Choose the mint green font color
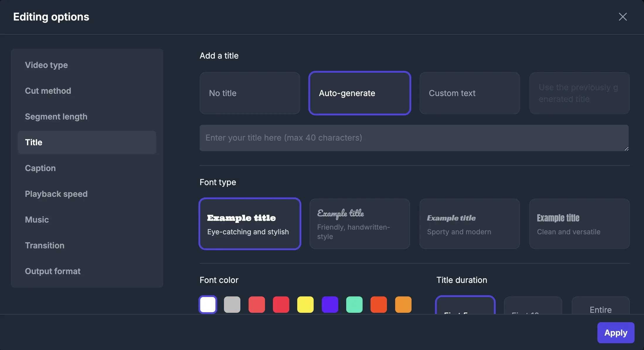The height and width of the screenshot is (350, 644). pos(354,305)
